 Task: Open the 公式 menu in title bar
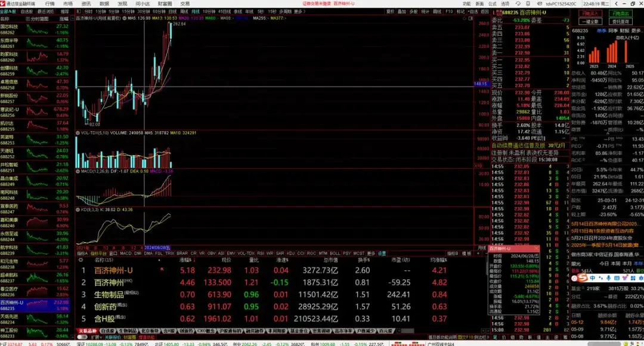(x=492, y=4)
